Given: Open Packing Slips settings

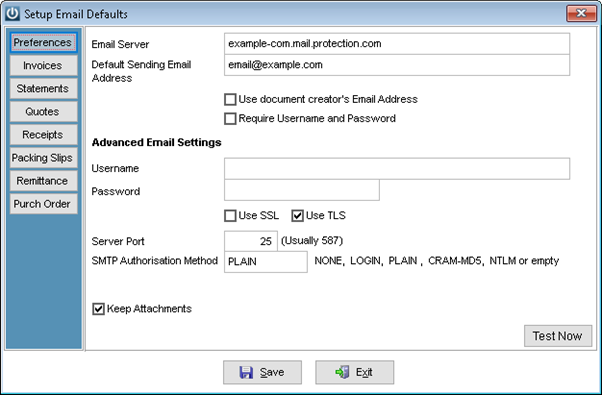Looking at the screenshot, I should 43,158.
